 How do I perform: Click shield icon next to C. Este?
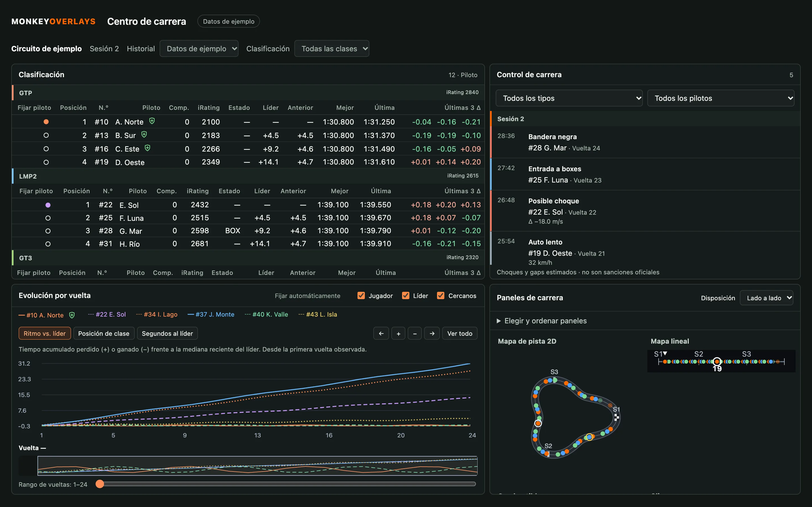coord(147,148)
